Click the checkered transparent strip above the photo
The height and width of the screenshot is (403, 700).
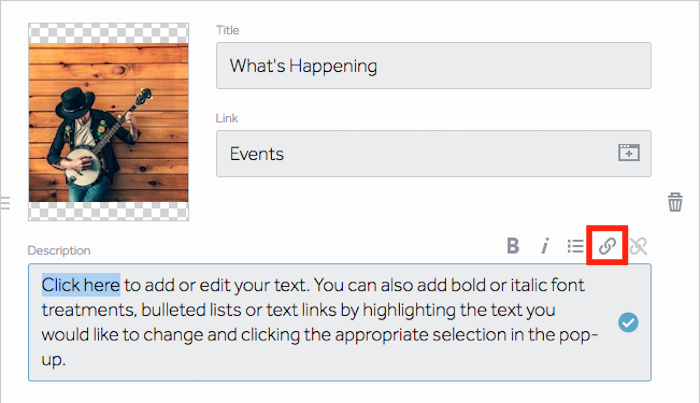coord(108,33)
